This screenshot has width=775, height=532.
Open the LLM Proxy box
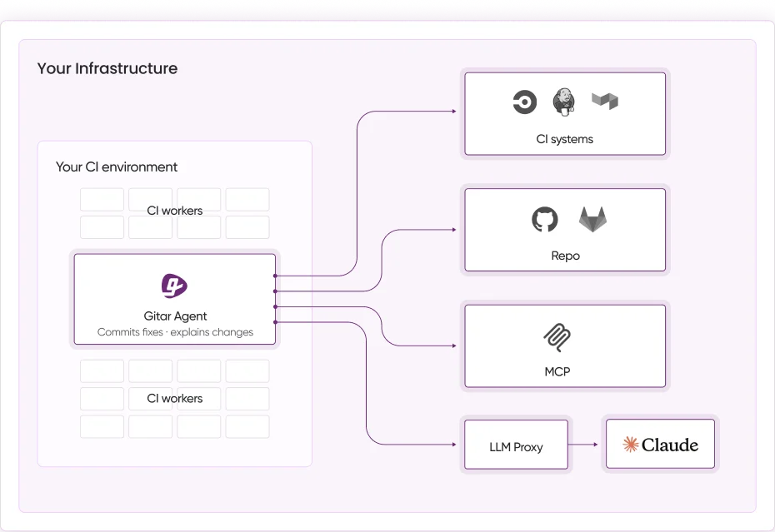point(516,445)
